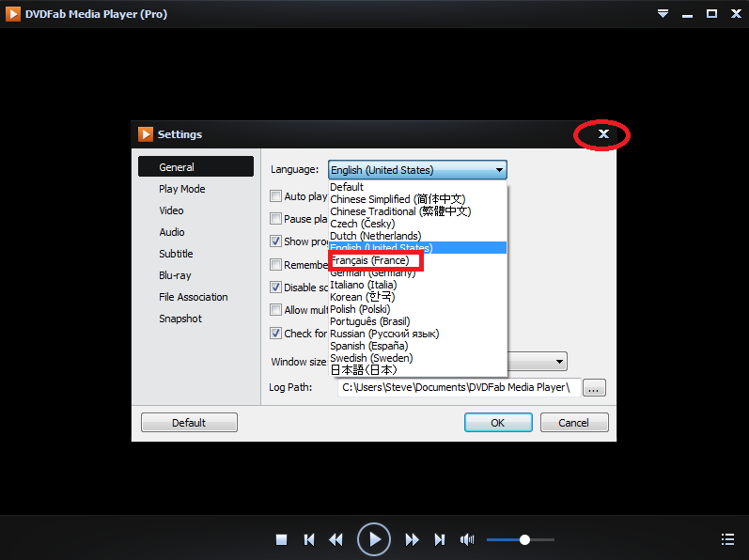The height and width of the screenshot is (560, 749).
Task: Toggle the Pause play checkbox
Action: [x=275, y=219]
